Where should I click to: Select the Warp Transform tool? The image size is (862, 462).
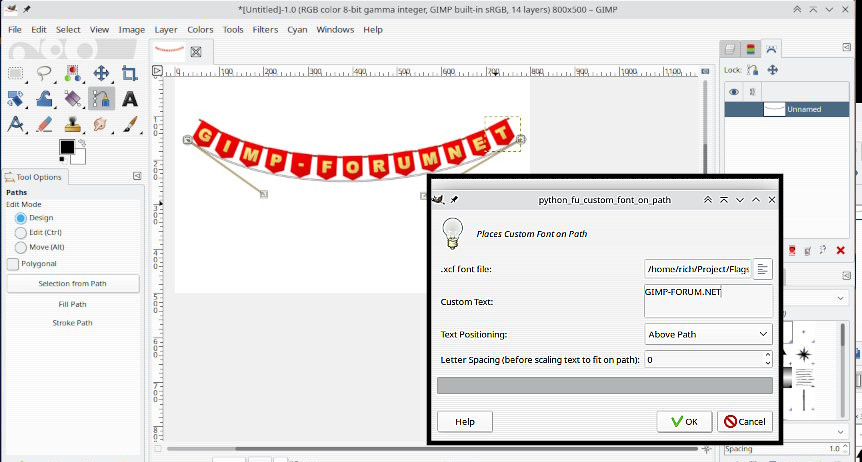(44, 99)
